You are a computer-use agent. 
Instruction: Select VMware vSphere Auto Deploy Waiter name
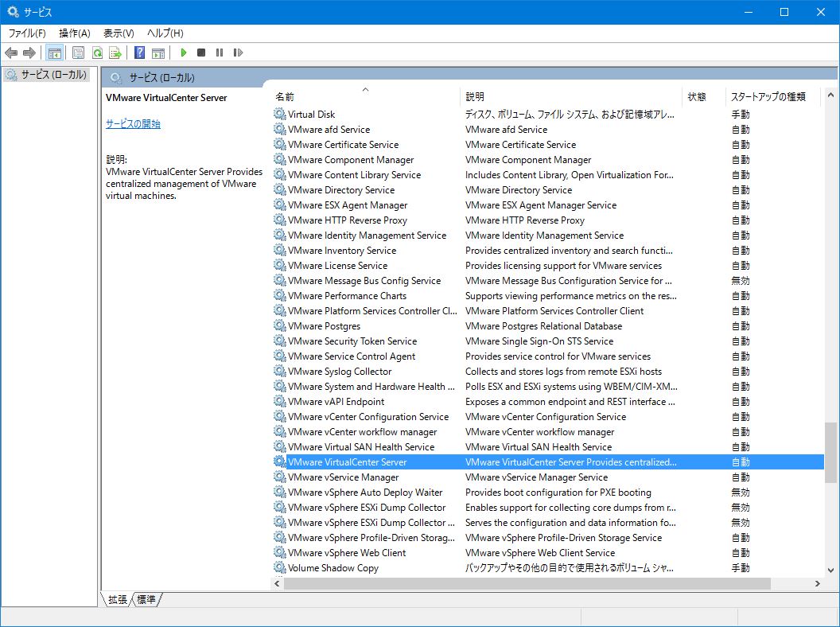click(365, 492)
